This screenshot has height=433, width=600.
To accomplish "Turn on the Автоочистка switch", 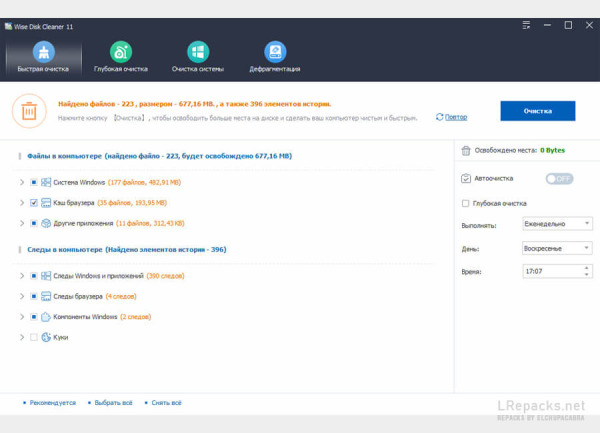I will pos(559,179).
